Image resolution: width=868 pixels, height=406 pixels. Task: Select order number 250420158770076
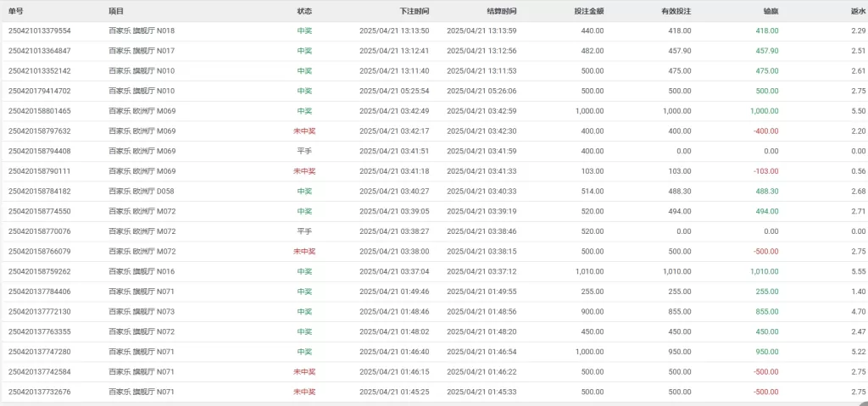[x=39, y=231]
